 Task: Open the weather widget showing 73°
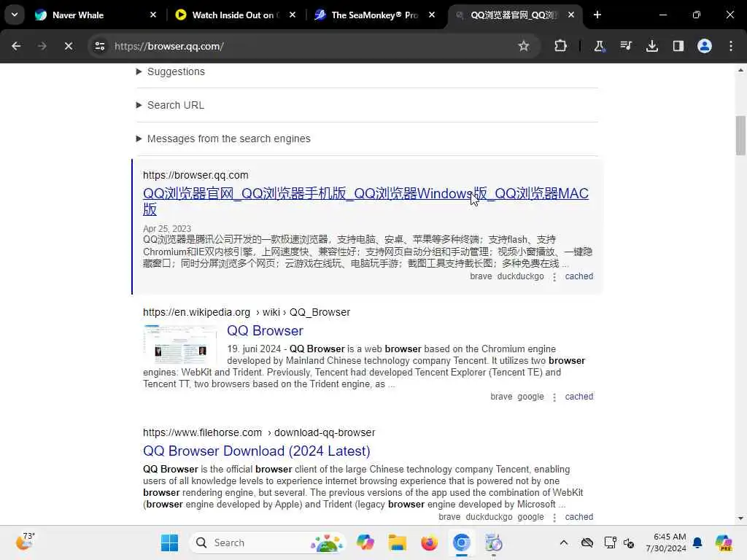25,542
